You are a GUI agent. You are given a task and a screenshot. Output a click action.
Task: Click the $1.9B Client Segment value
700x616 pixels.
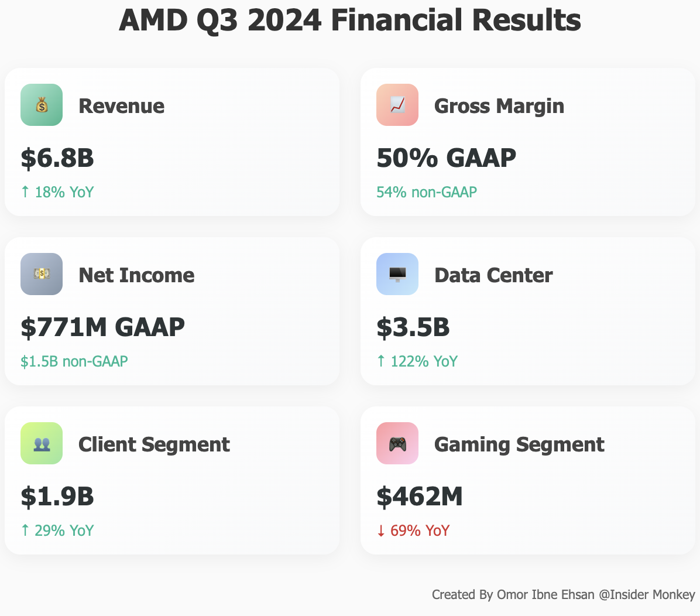point(57,497)
